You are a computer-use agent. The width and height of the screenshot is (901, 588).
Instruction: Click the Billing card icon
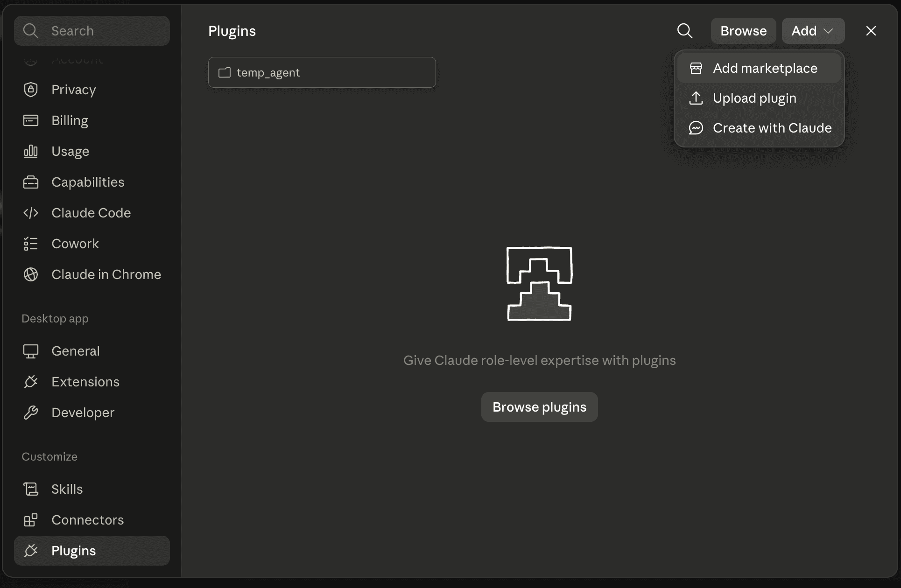click(31, 120)
